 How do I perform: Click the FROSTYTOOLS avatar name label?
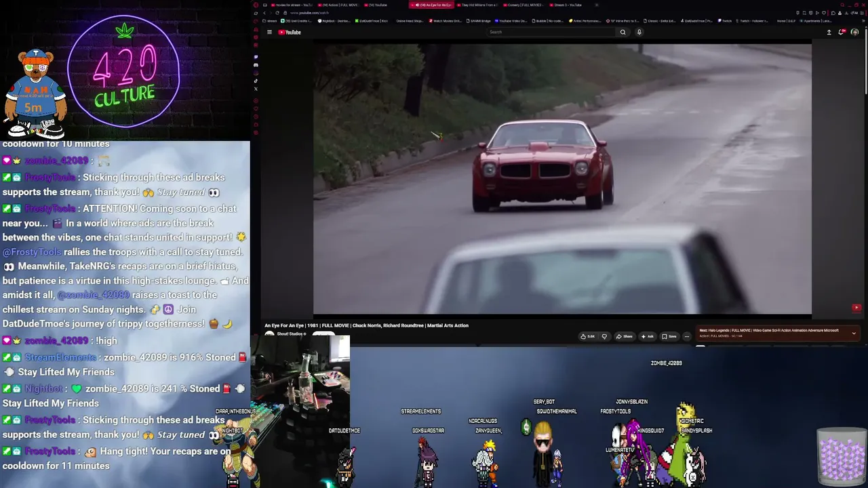point(615,411)
